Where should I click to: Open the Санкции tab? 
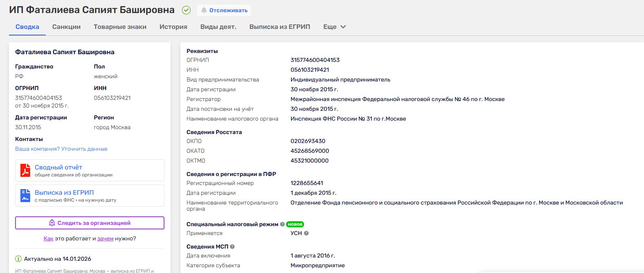pos(66,27)
